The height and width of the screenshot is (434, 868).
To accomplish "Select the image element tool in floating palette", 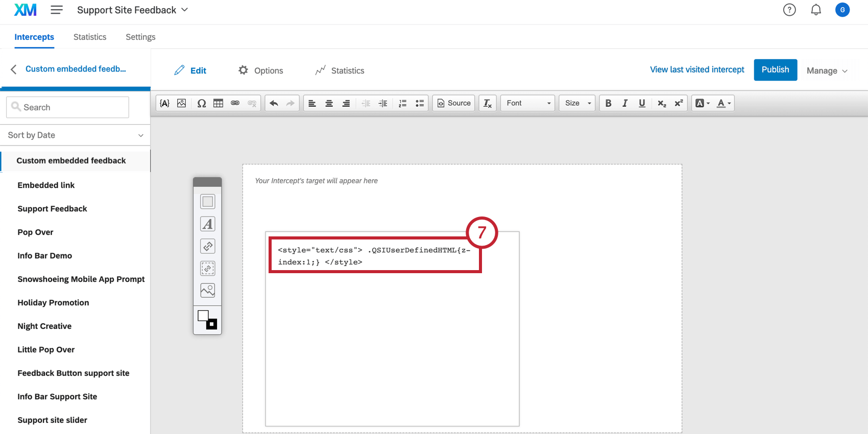I will click(207, 291).
